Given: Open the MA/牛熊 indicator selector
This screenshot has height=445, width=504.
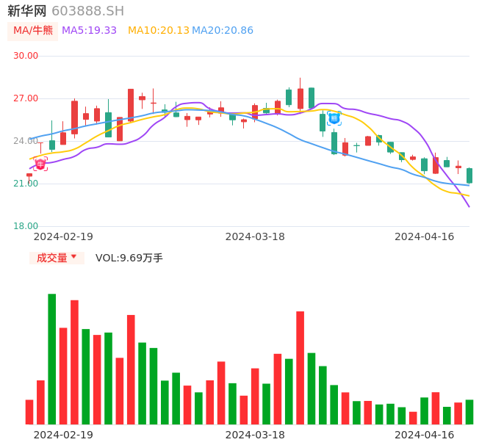Looking at the screenshot, I should 33,30.
